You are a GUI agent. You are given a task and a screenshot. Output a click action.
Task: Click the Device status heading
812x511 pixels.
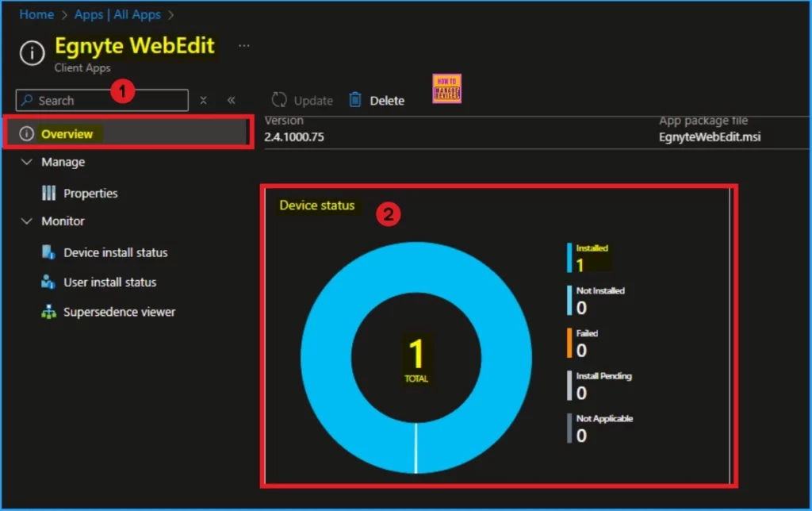317,206
